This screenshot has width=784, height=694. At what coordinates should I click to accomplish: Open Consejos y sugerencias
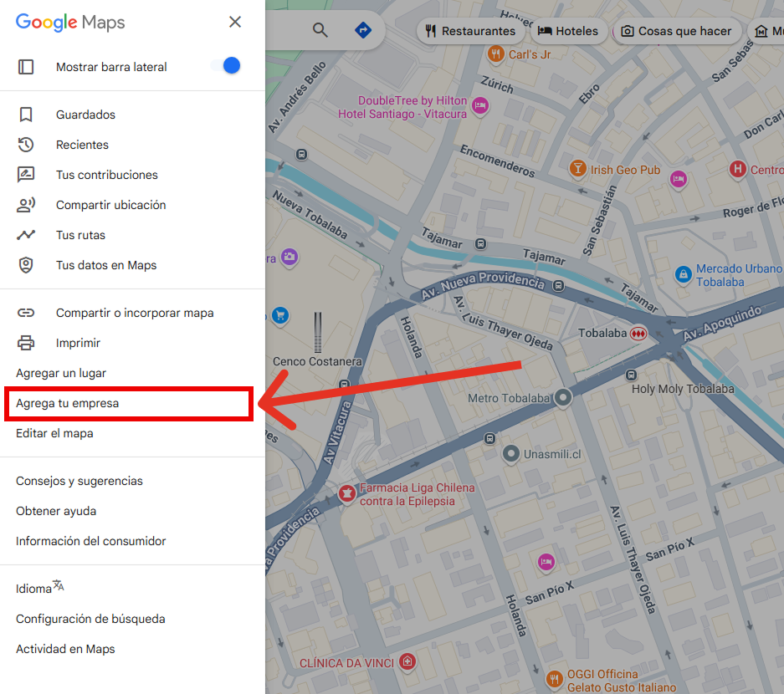click(132, 481)
